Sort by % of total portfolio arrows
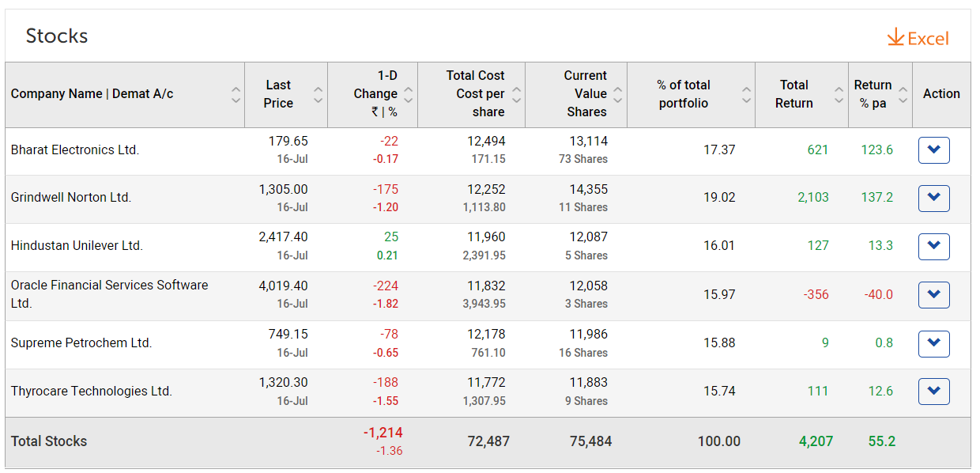 [746, 95]
